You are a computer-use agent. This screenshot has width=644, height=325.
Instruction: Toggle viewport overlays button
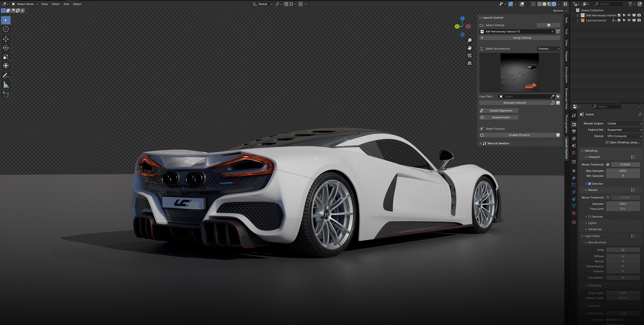pyautogui.click(x=522, y=4)
